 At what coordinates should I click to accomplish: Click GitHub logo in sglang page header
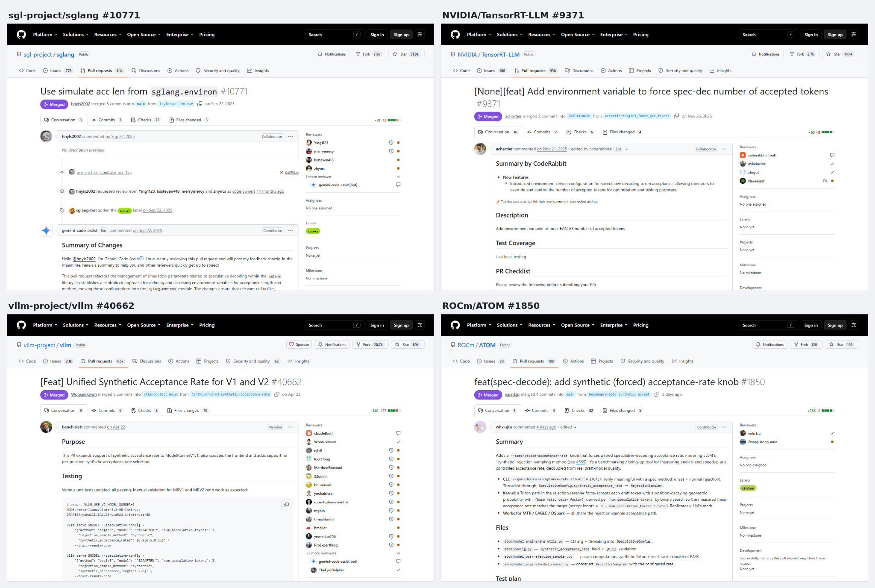click(x=21, y=35)
